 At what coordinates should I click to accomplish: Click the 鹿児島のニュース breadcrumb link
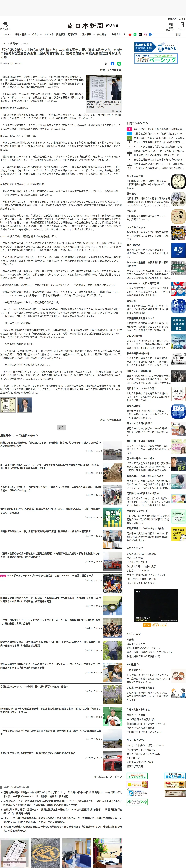point(19,43)
